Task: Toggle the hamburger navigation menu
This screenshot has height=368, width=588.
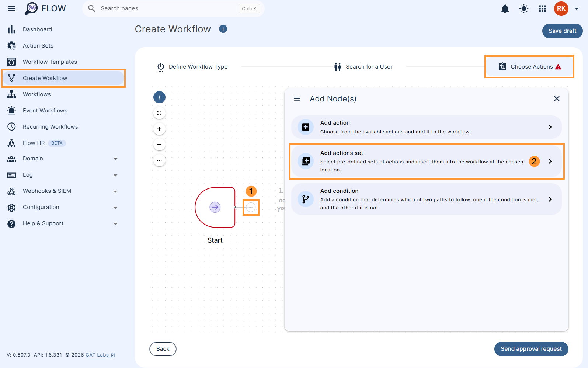Action: (x=11, y=8)
